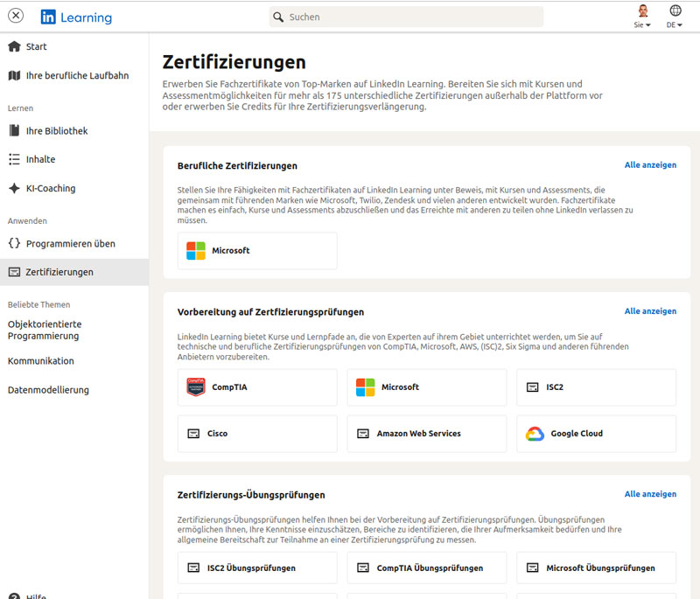Open CompTIA Übungsprüfungen card
The height and width of the screenshot is (599, 700).
(427, 568)
